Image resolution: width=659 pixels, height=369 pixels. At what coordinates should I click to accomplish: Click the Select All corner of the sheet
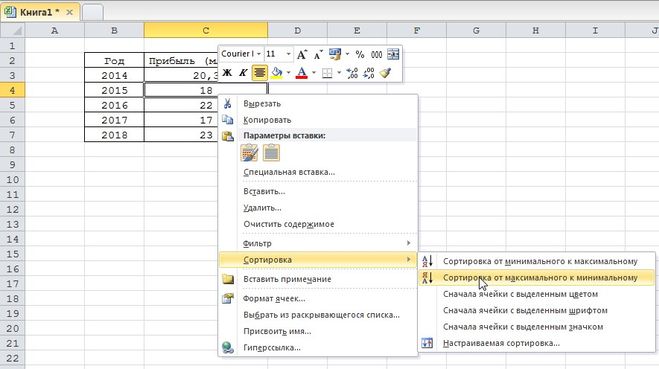tap(13, 30)
